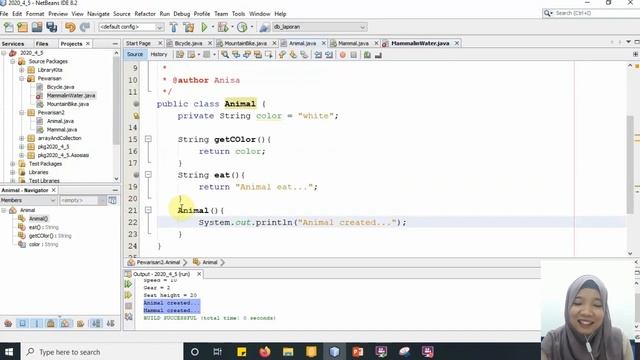Run the project with the green play icon

point(204,27)
